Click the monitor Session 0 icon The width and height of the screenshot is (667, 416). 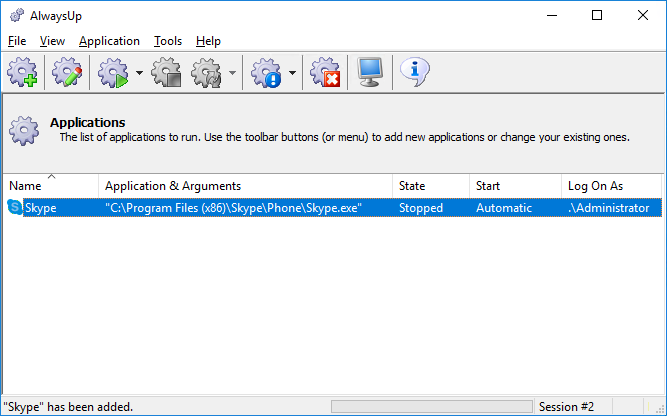pos(370,72)
